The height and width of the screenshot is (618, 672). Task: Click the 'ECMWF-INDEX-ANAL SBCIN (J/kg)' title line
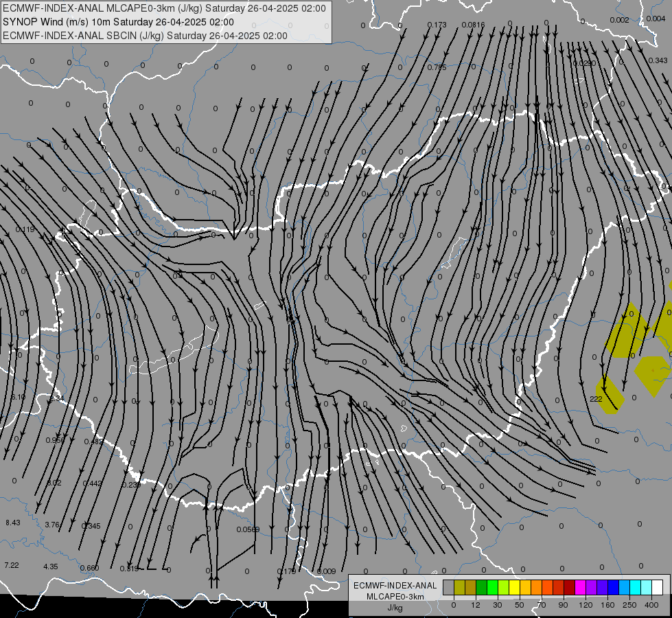coord(83,36)
